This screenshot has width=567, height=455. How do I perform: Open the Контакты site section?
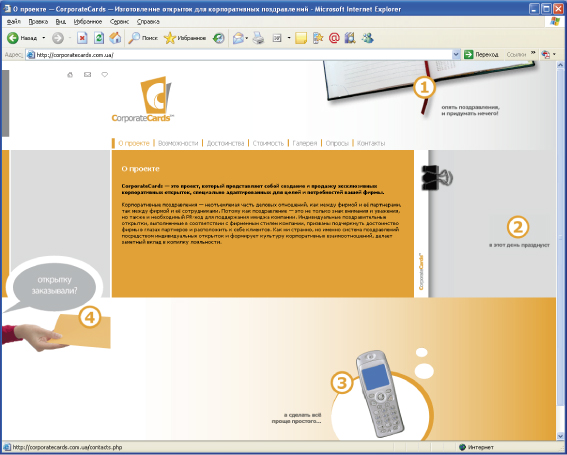pos(371,143)
